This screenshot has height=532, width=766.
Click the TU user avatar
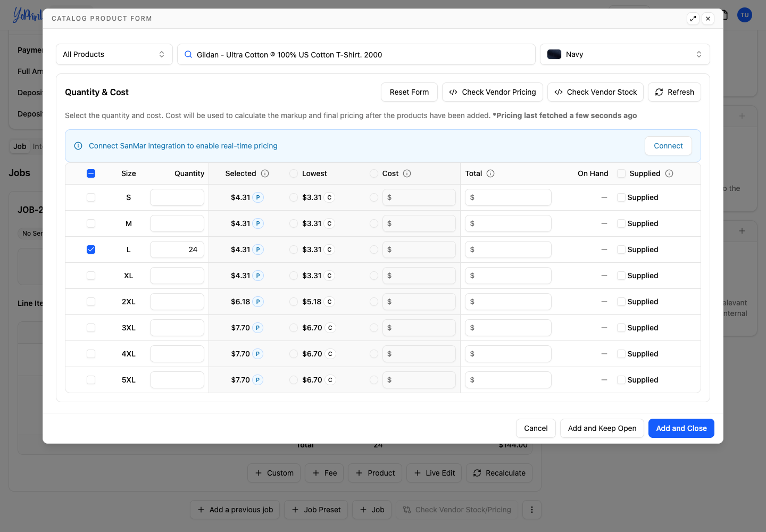745,15
